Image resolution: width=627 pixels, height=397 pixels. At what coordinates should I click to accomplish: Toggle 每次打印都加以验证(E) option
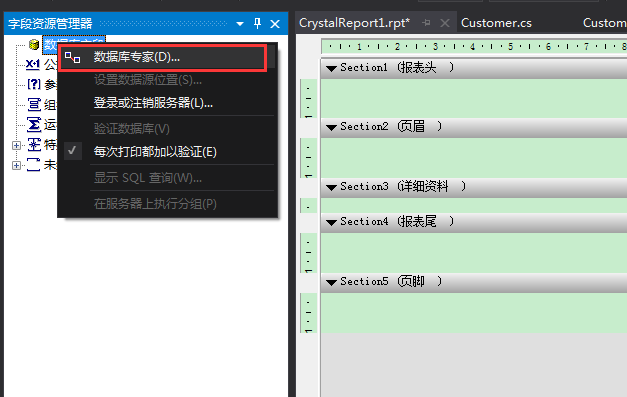tap(155, 152)
